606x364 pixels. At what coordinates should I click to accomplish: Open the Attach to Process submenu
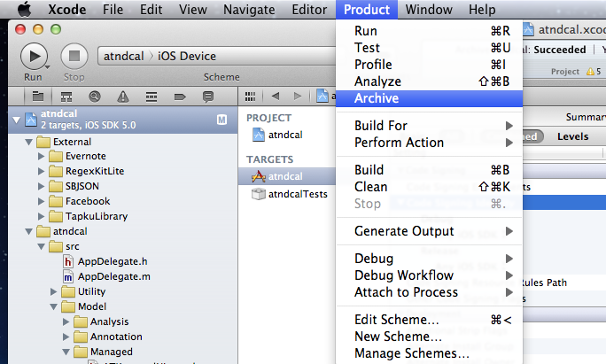429,292
